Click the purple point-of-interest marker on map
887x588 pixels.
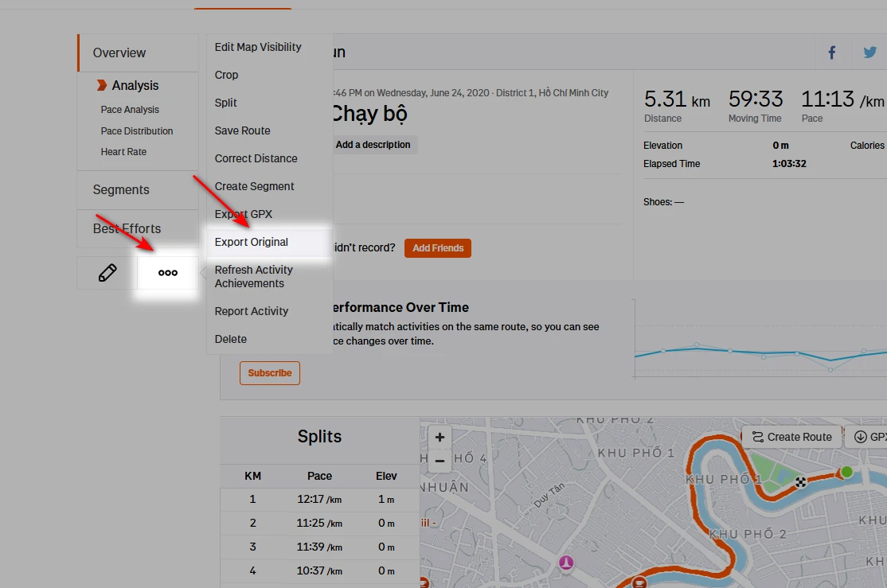(565, 563)
